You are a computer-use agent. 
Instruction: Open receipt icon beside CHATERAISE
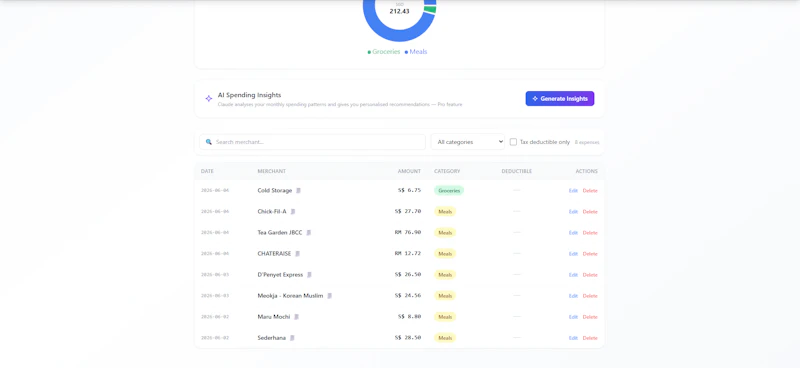click(297, 254)
